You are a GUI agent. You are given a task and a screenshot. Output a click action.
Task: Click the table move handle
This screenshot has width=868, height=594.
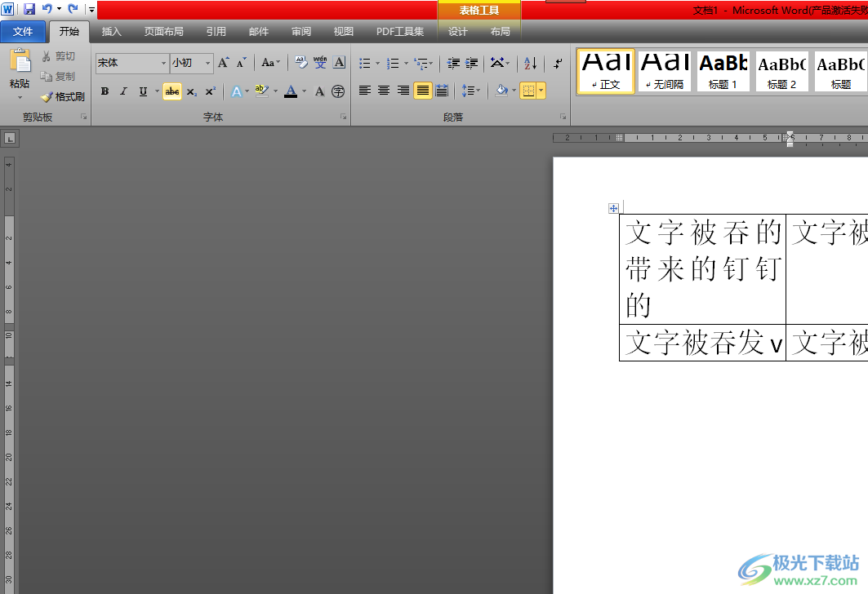click(x=613, y=209)
